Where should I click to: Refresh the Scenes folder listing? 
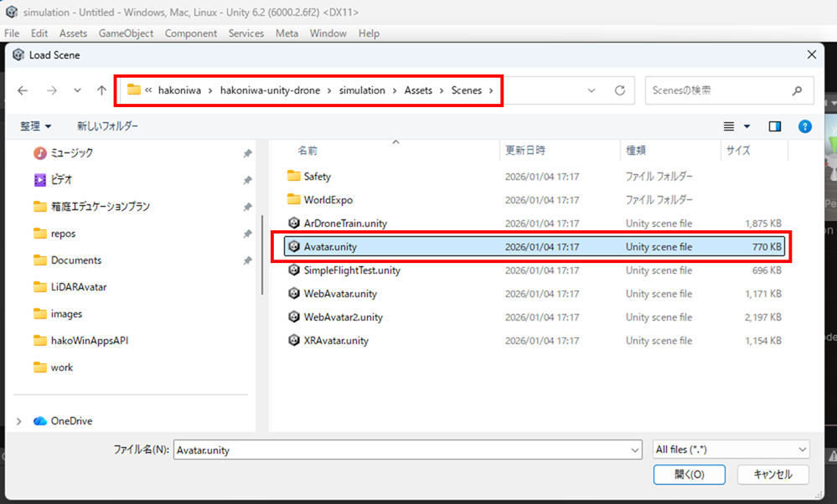click(620, 90)
